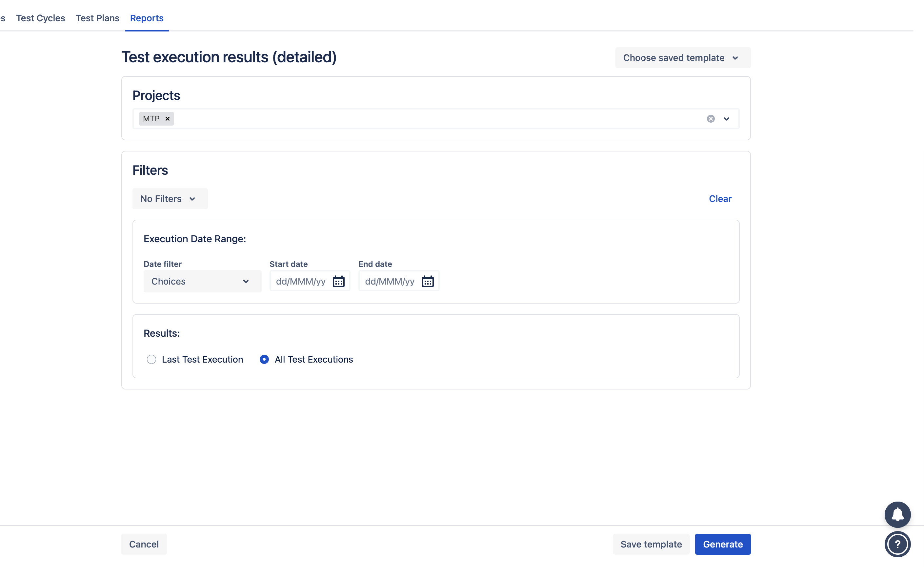
Task: Open the Reports tab
Action: tap(147, 18)
